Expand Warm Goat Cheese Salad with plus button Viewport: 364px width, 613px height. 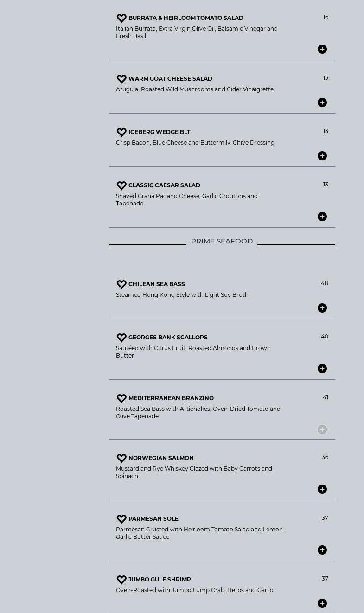[x=322, y=102]
